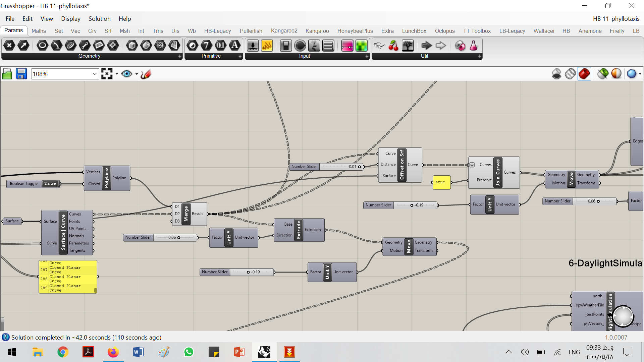Click the tree icon in Util panel
The width and height of the screenshot is (644, 362).
click(x=408, y=46)
